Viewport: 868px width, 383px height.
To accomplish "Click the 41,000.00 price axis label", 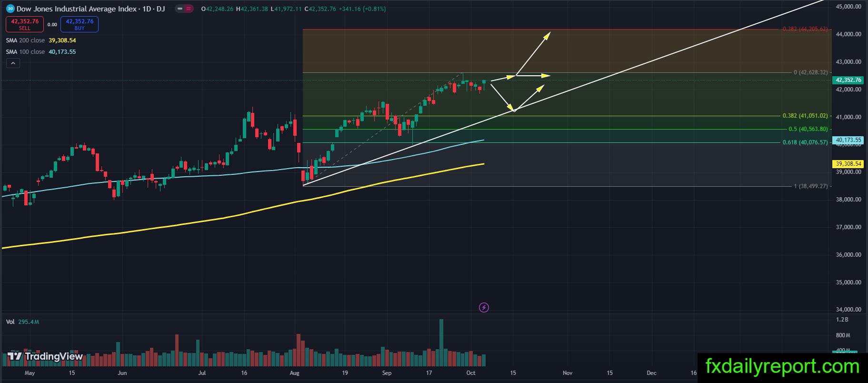I will tap(848, 117).
